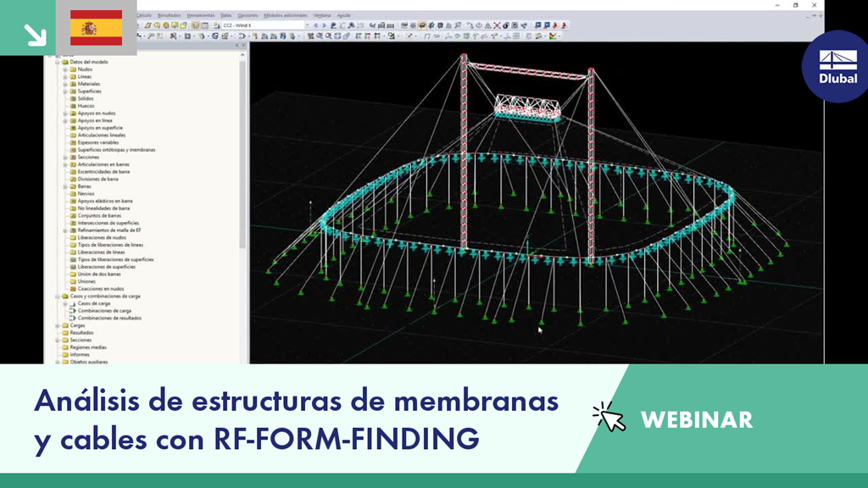Viewport: 868px width, 488px height.
Task: Select Apoyos en superficie item
Action: coord(100,128)
